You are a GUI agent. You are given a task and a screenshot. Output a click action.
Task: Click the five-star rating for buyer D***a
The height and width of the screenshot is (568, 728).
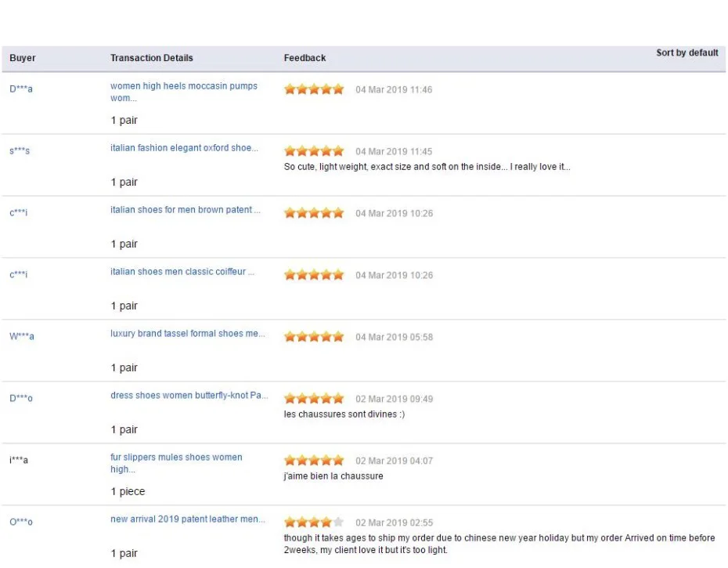314,89
